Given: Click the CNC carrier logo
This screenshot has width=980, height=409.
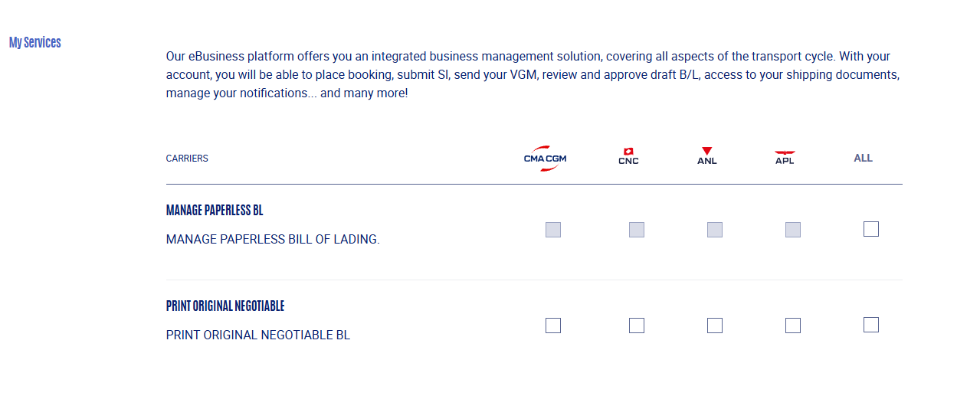Looking at the screenshot, I should (x=628, y=156).
